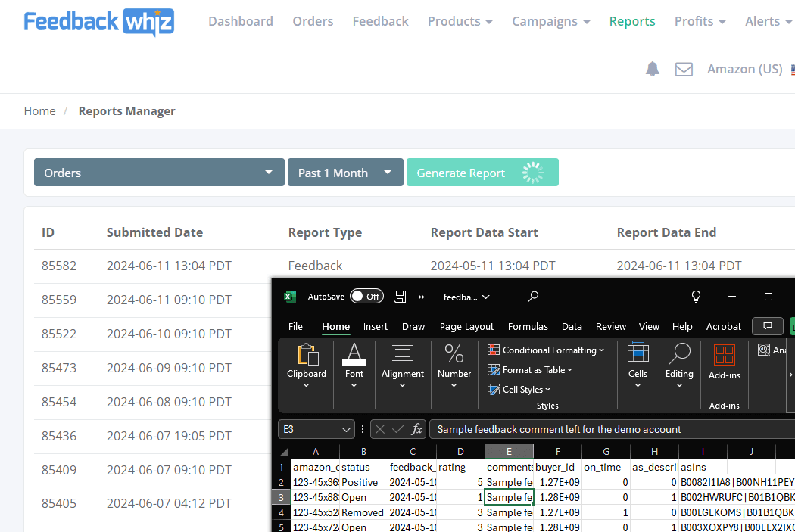795x532 pixels.
Task: Open the notifications bell icon
Action: point(653,69)
